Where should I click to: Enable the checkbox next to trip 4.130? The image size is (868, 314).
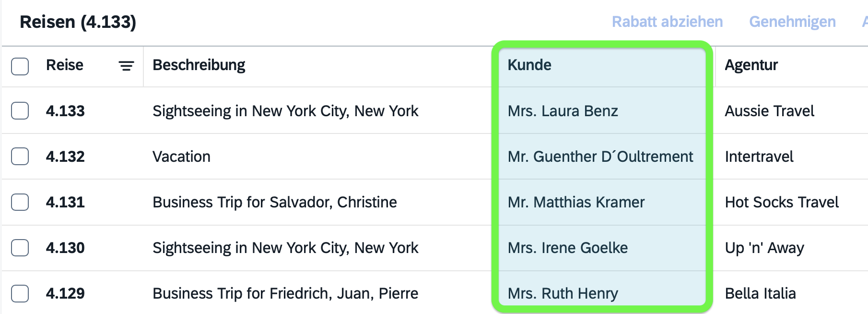click(19, 248)
